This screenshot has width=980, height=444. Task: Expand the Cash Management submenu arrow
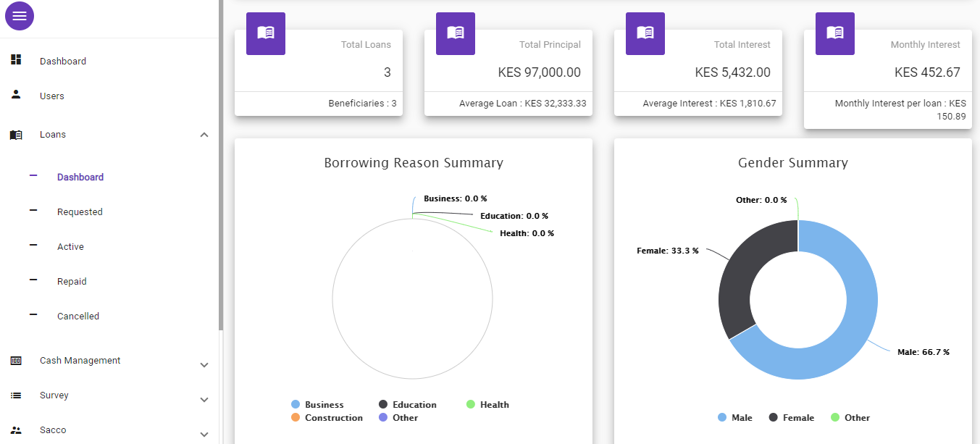(x=204, y=365)
